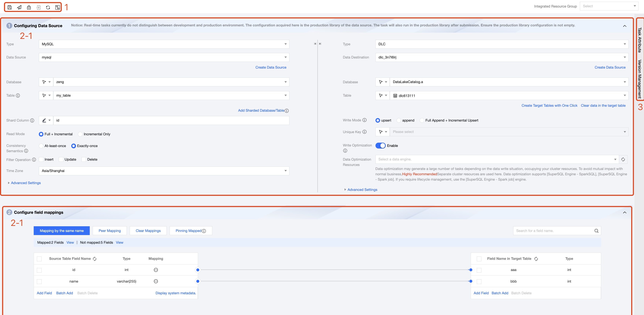644x315 pixels.
Task: Open the Integrated Resource Group dropdown
Action: click(x=609, y=6)
